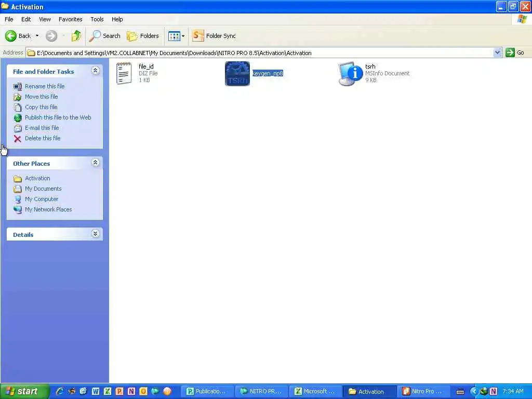Click the 7:34 AM clock
Image resolution: width=532 pixels, height=399 pixels.
point(513,392)
